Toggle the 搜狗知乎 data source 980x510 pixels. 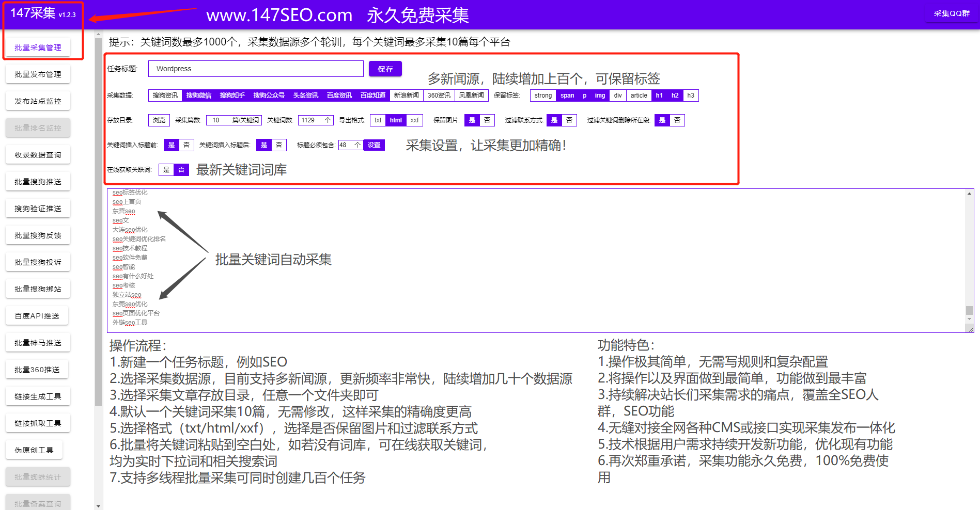click(232, 95)
